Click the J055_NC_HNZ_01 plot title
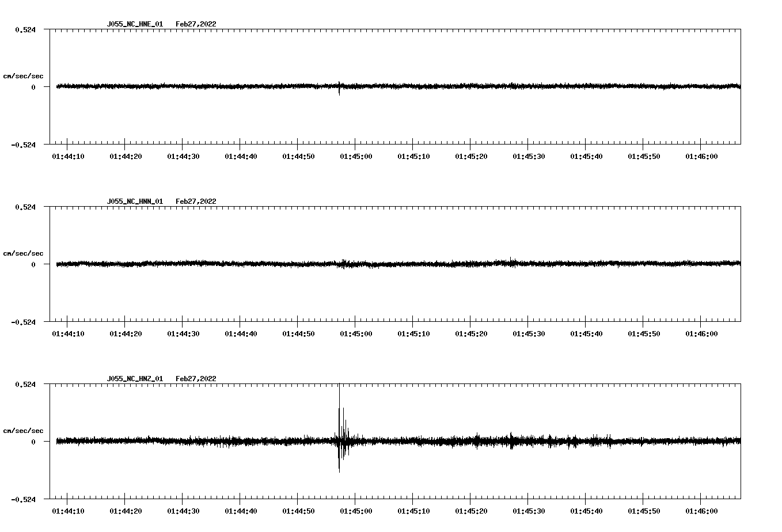 click(135, 379)
